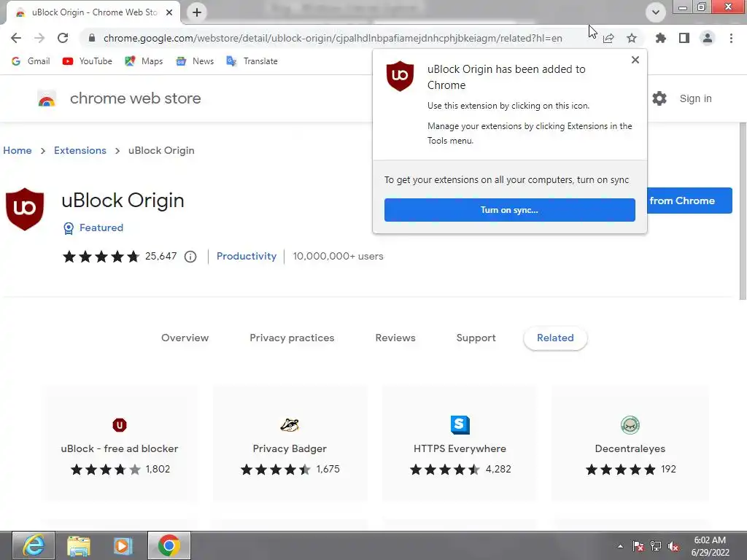The image size is (747, 560).
Task: Switch to the Overview tab
Action: pos(185,338)
